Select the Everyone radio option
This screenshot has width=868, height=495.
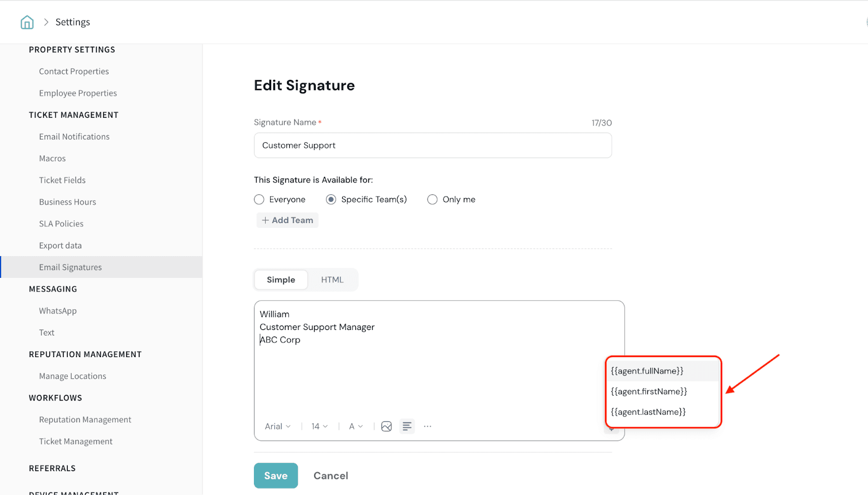[x=259, y=200]
